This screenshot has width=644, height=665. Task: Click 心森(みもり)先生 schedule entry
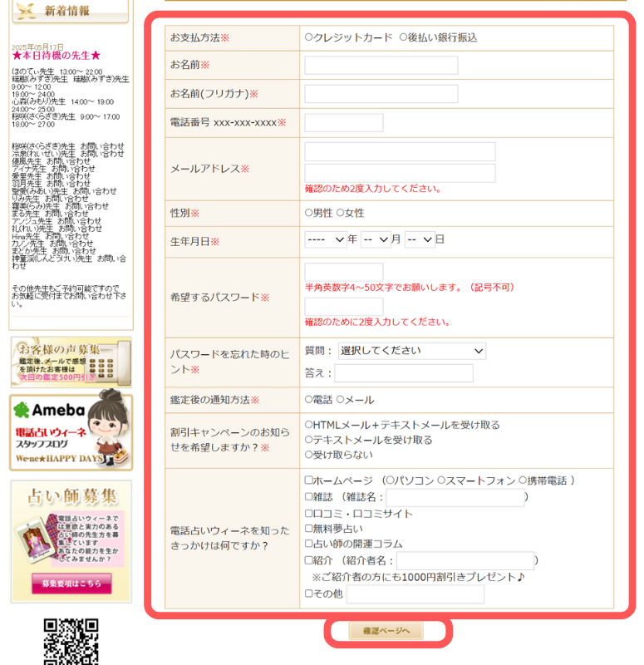[x=63, y=101]
